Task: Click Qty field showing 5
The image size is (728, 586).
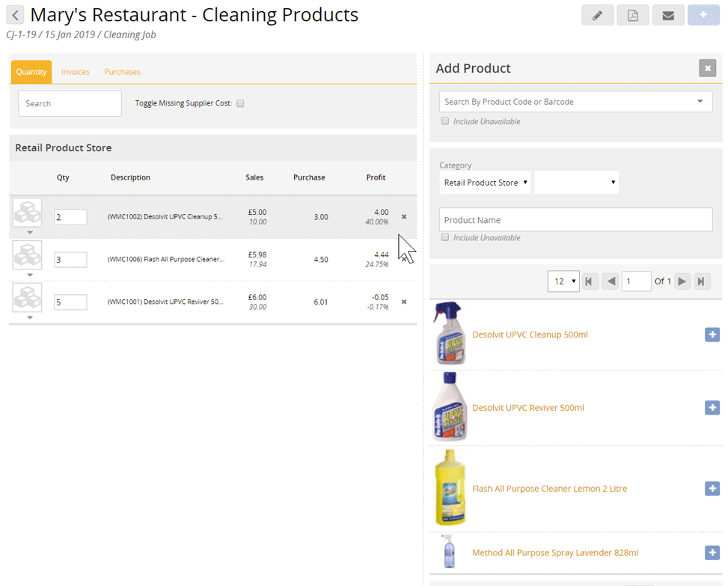Action: [70, 302]
